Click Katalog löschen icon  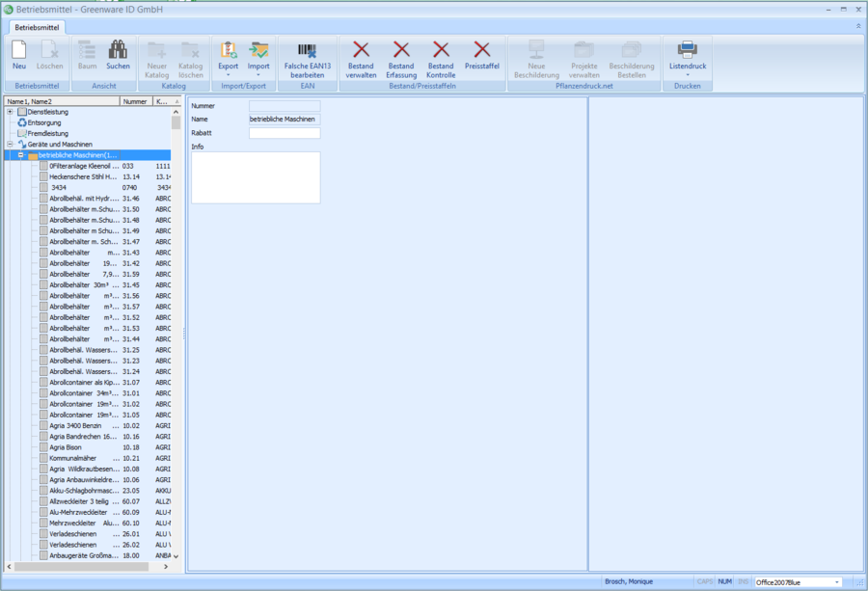[190, 59]
